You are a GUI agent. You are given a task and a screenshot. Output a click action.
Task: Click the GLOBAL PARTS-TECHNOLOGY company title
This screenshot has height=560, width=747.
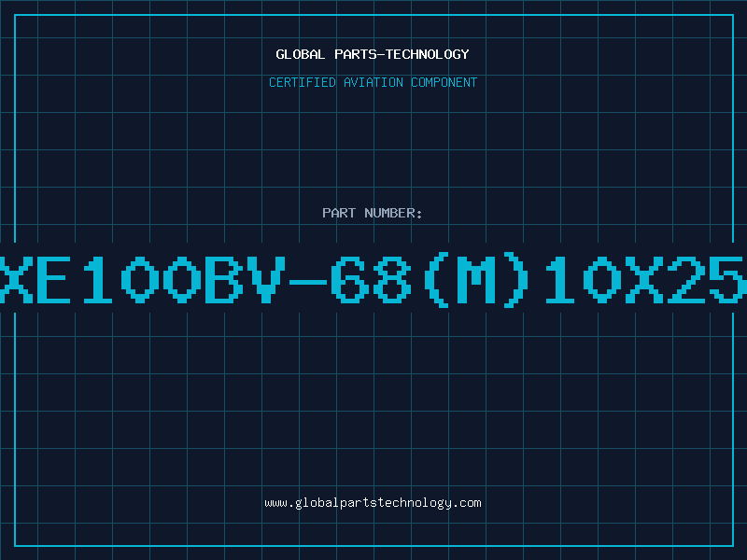click(373, 54)
